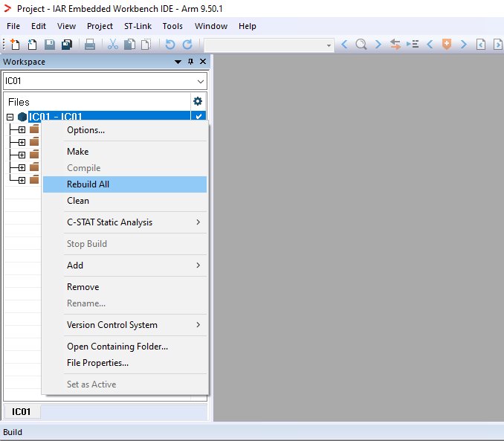
Task: Open Replace with swap-arrows icon
Action: (395, 44)
